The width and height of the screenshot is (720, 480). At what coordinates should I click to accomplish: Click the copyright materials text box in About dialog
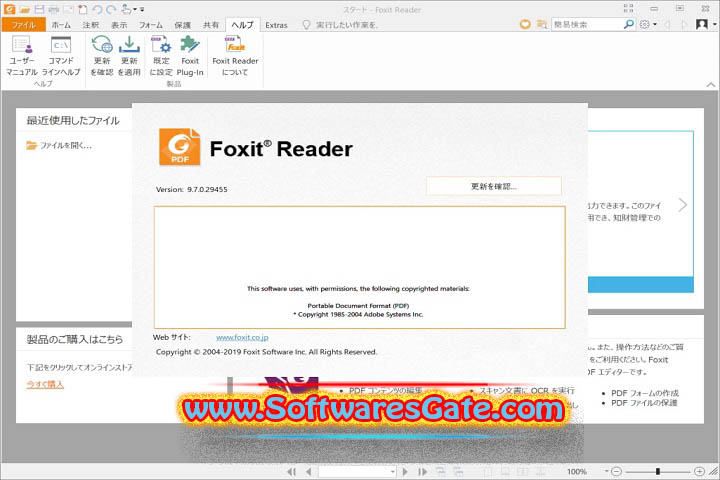pyautogui.click(x=360, y=267)
